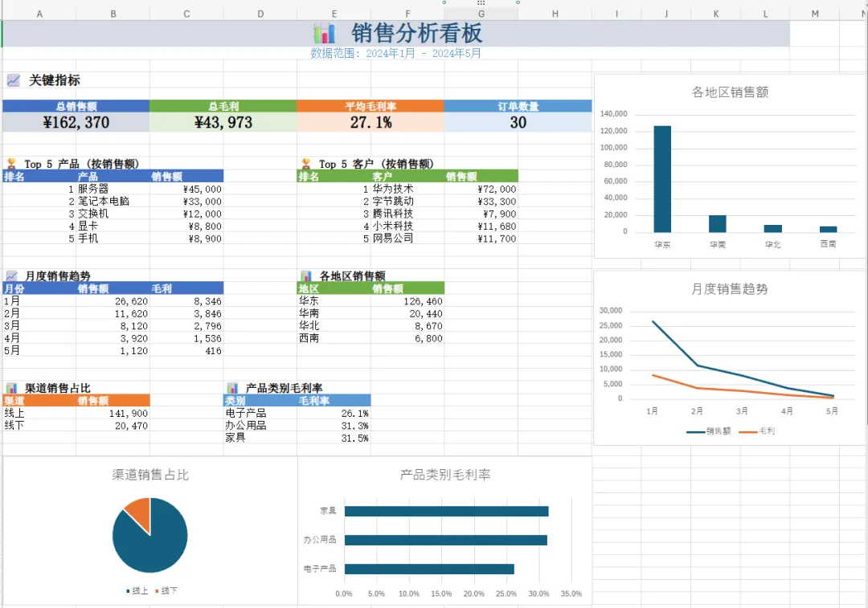
Task: Click the 数据范围 date range subtitle
Action: click(x=395, y=53)
